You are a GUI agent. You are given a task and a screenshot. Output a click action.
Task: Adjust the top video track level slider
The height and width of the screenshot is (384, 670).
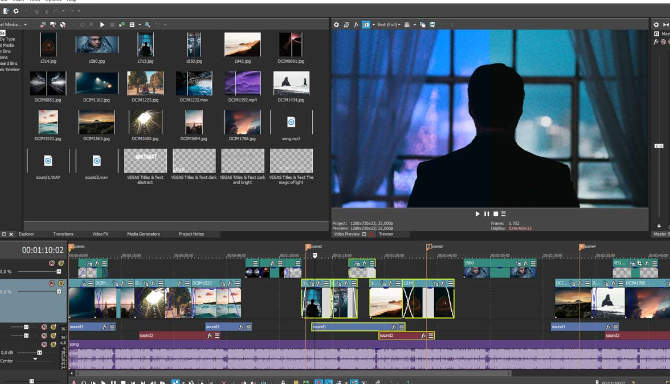pos(59,272)
